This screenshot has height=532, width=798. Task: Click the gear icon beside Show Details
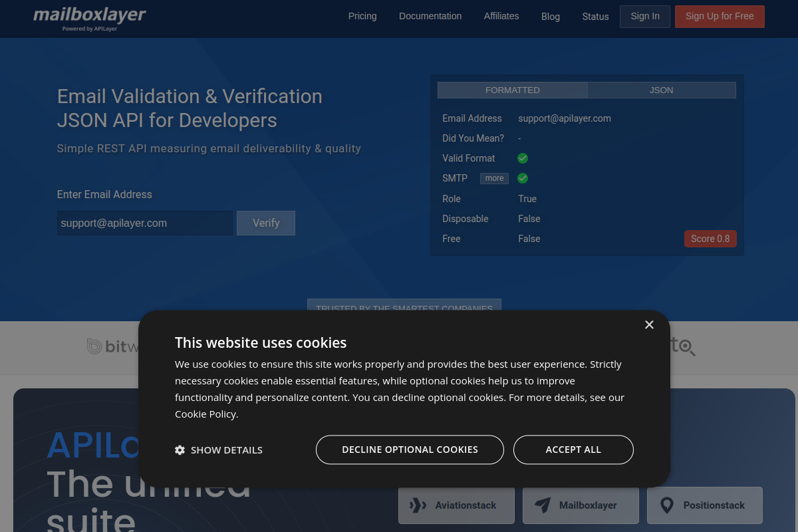pos(180,450)
